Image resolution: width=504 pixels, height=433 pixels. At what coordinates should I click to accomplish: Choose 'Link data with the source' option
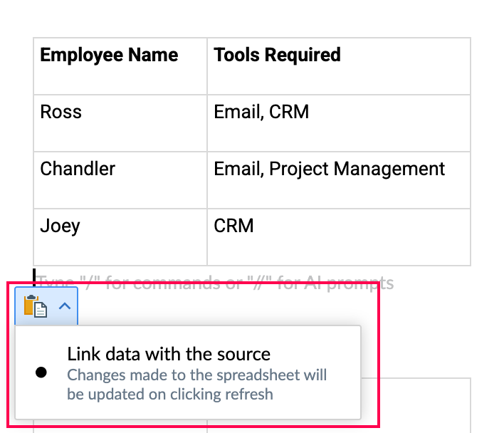(x=169, y=354)
